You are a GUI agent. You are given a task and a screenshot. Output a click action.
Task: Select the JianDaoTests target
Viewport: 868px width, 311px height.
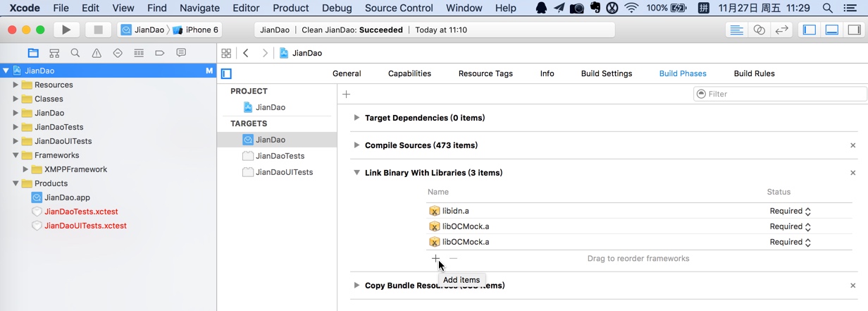pyautogui.click(x=280, y=156)
